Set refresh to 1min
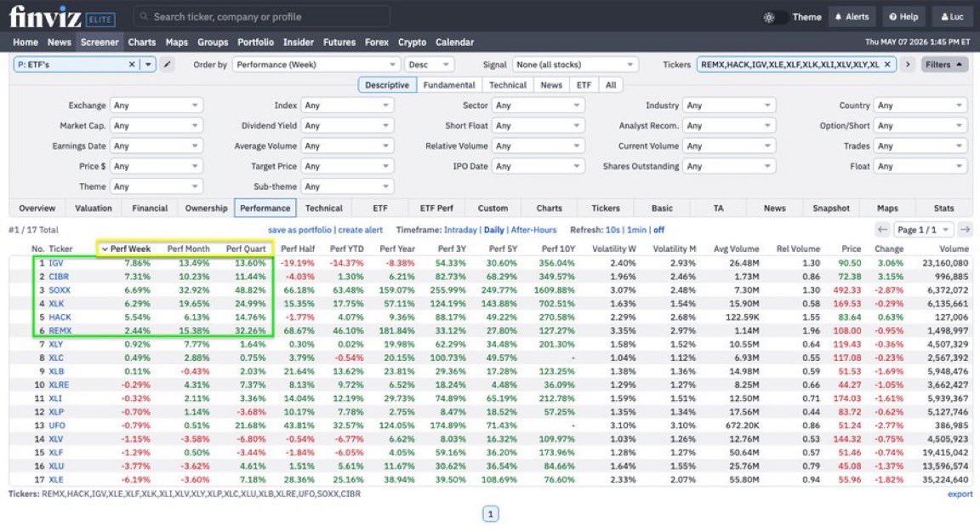Screen dimensions: 980x532 (636, 230)
